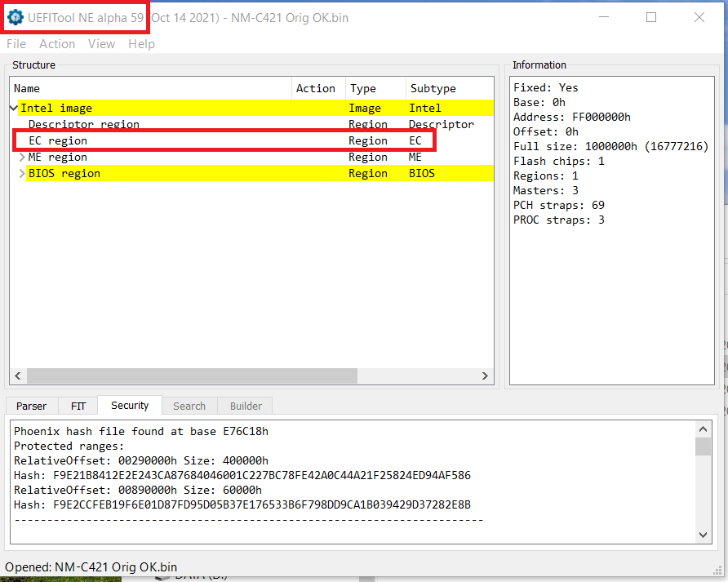This screenshot has width=728, height=582.
Task: Click the structure tree horizontal scrollbar thumb
Action: (193, 375)
